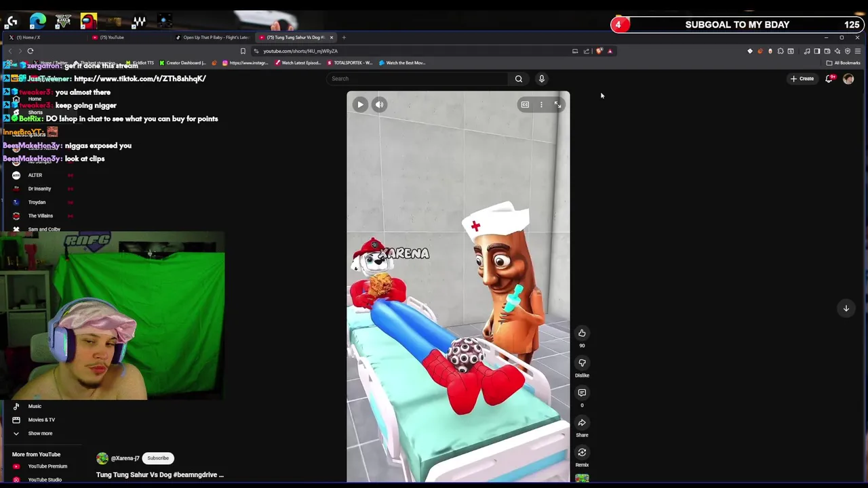Image resolution: width=868 pixels, height=488 pixels.
Task: Open the Shorts player more options menu
Action: 541,104
